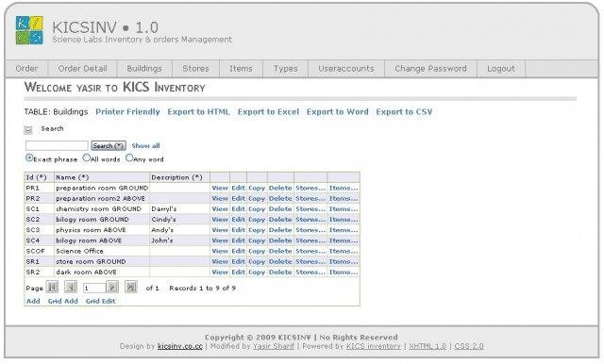This screenshot has width=604, height=364.
Task: Open the Printer Friendly view
Action: [x=127, y=112]
